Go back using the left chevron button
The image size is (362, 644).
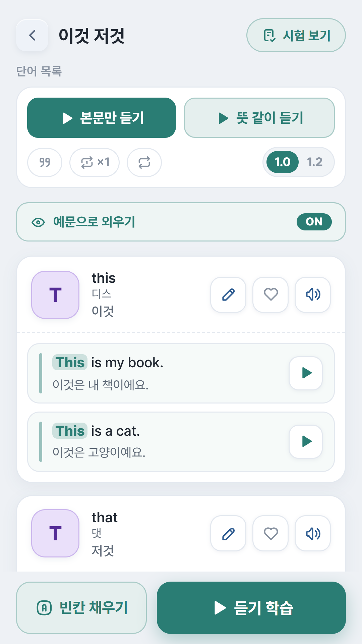pyautogui.click(x=32, y=35)
